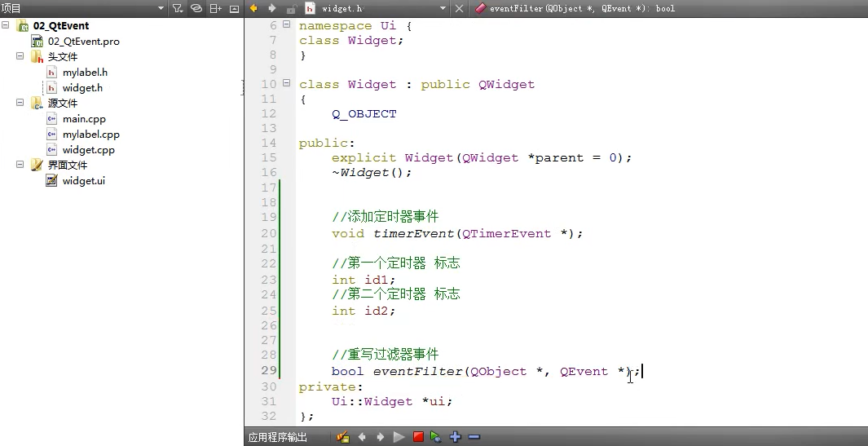Click the 头文件 headers folder icon
Viewport: 868px width, 446px height.
37,56
